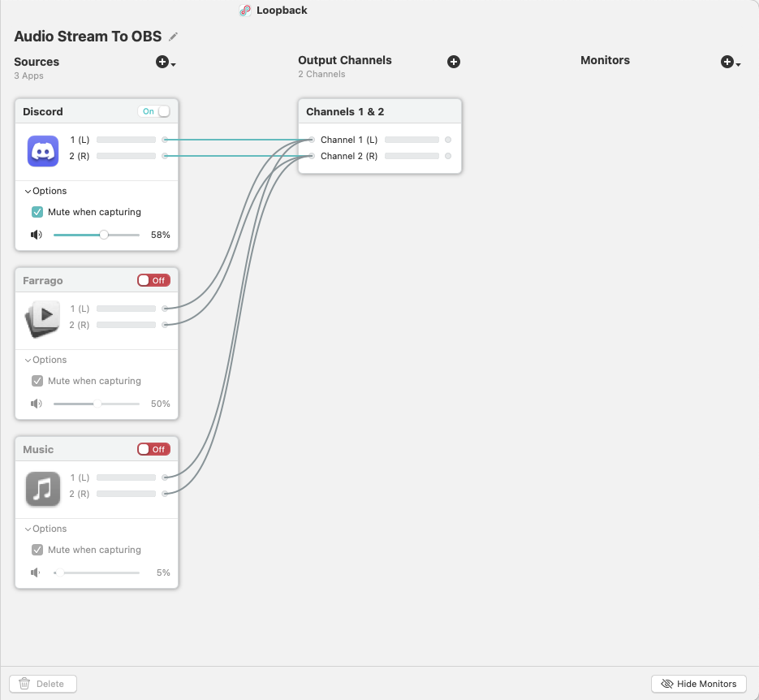Click Channel 1 (L) output connector on right
Screen dimensions: 759x700
pyautogui.click(x=448, y=140)
